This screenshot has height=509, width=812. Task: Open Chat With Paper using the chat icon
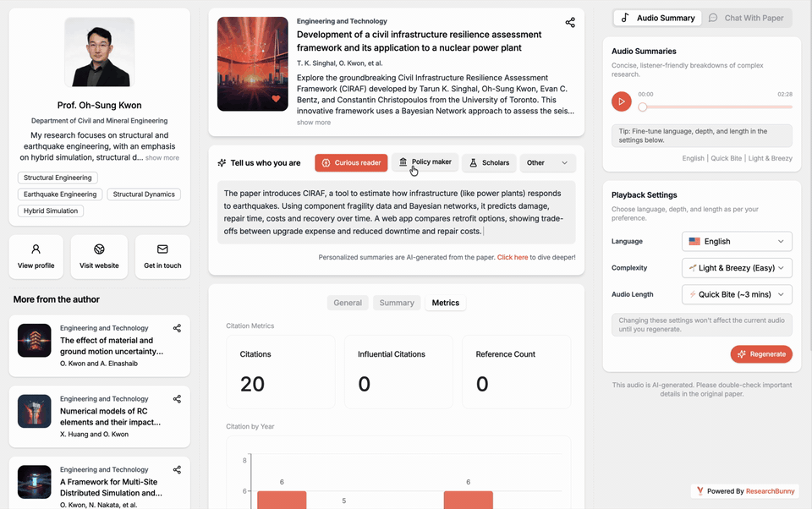point(748,18)
